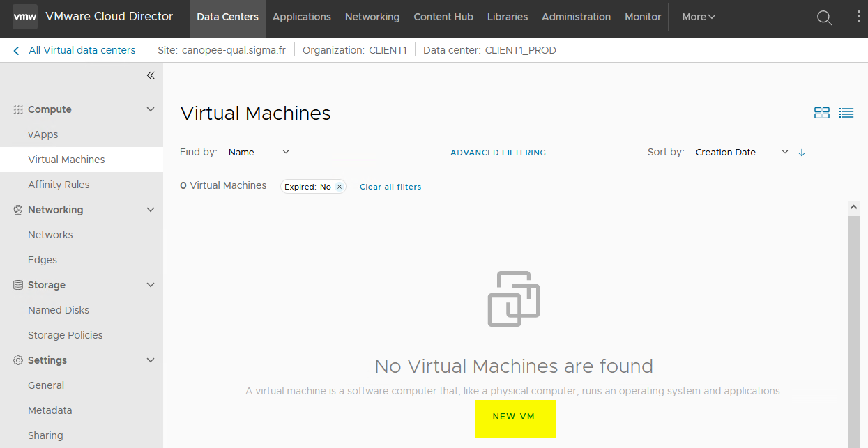Open the Applications tab

click(x=302, y=17)
